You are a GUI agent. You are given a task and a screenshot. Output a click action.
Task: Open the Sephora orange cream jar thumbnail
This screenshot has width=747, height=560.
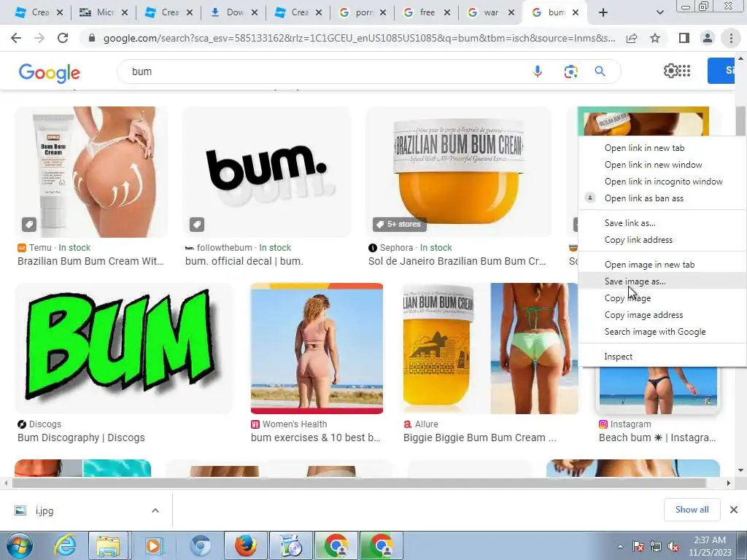click(x=458, y=172)
